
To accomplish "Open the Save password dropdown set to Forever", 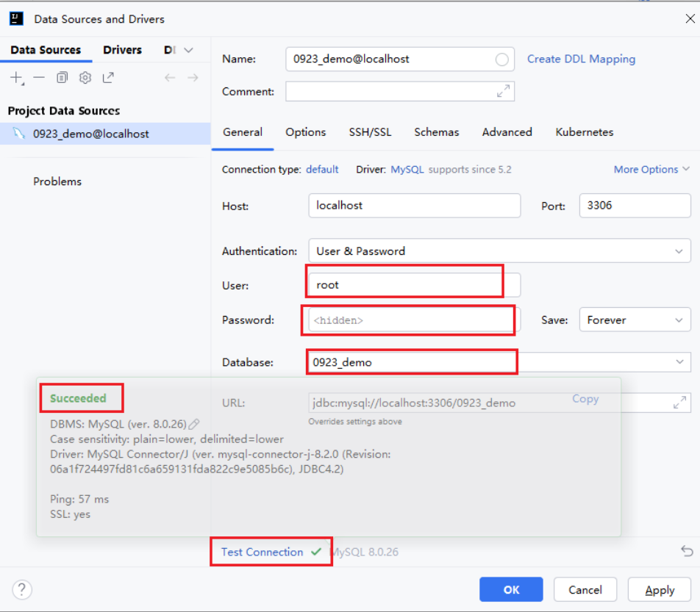I will pyautogui.click(x=635, y=320).
